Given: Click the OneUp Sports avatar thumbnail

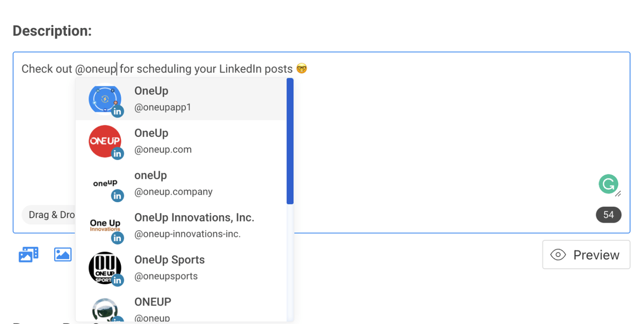Looking at the screenshot, I should coord(105,268).
